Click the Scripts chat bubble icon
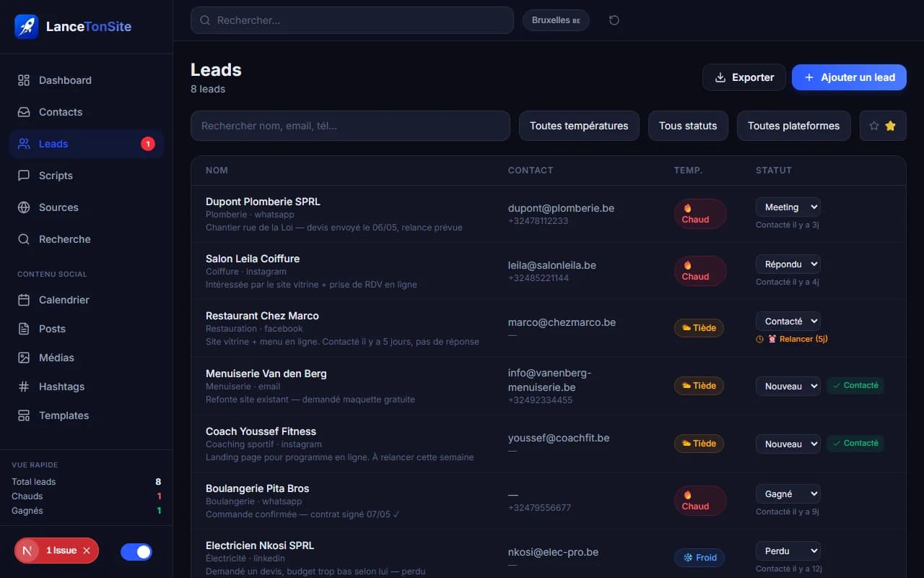 tap(24, 176)
